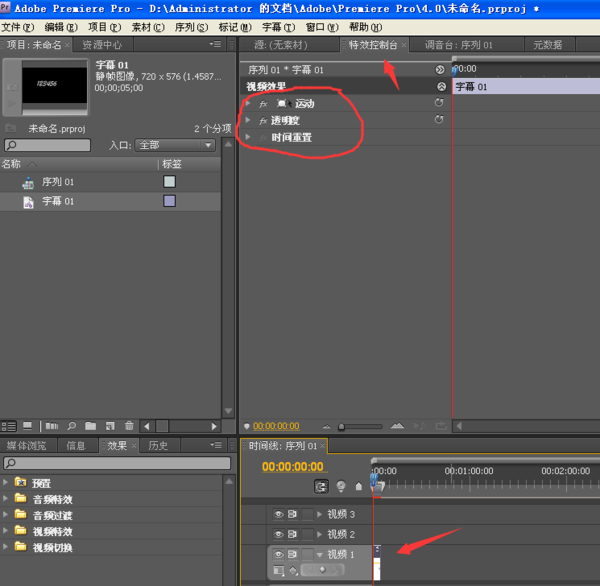Click the Find magnifier icon in Project panel
Image resolution: width=600 pixels, height=586 pixels.
[x=73, y=426]
